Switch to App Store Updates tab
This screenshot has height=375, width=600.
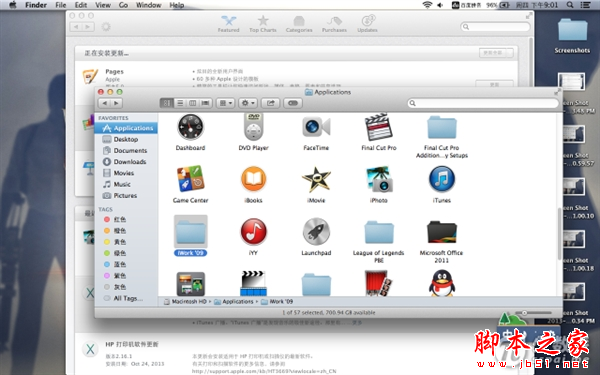[x=367, y=24]
